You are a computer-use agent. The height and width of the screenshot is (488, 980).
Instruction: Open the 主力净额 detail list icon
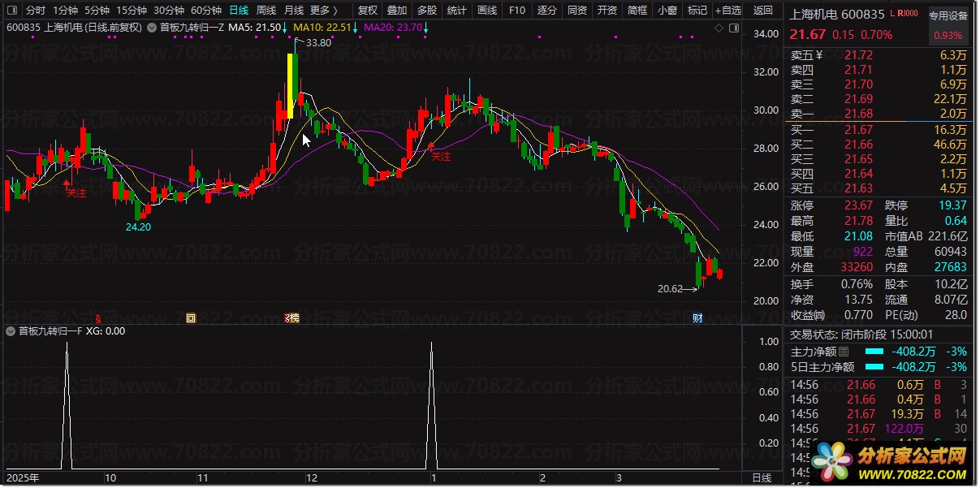pos(844,352)
